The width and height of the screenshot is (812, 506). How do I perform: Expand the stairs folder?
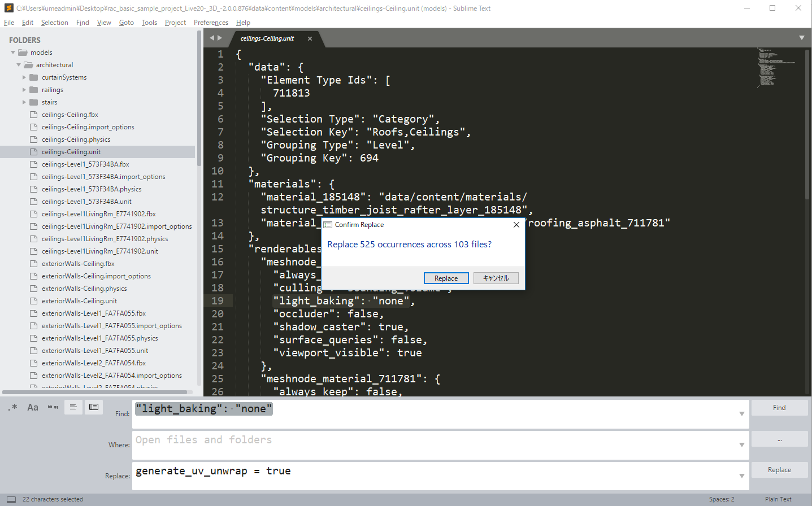[24, 102]
